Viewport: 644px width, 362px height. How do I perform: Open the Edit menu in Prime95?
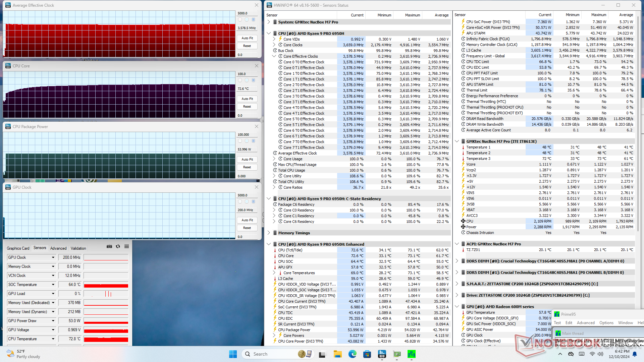[569, 323]
